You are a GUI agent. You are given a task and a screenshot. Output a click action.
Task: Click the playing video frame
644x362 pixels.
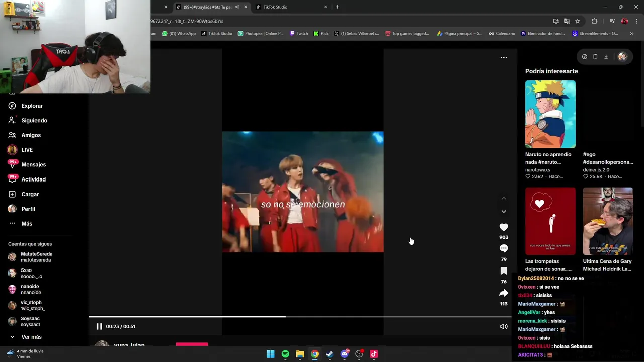303,192
